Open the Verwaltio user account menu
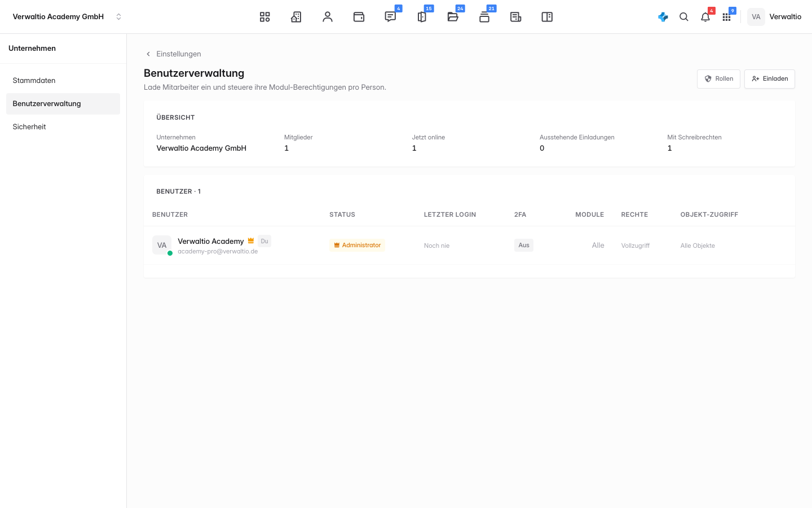812x508 pixels. pyautogui.click(x=775, y=17)
